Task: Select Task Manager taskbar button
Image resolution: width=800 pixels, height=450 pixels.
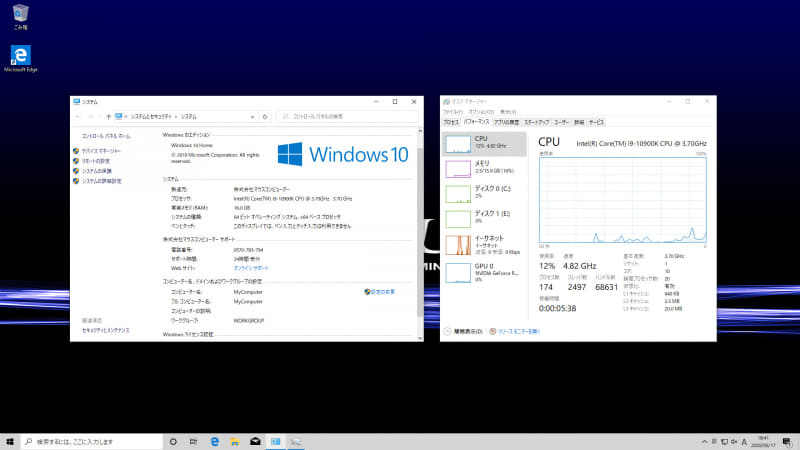Action: [x=296, y=441]
